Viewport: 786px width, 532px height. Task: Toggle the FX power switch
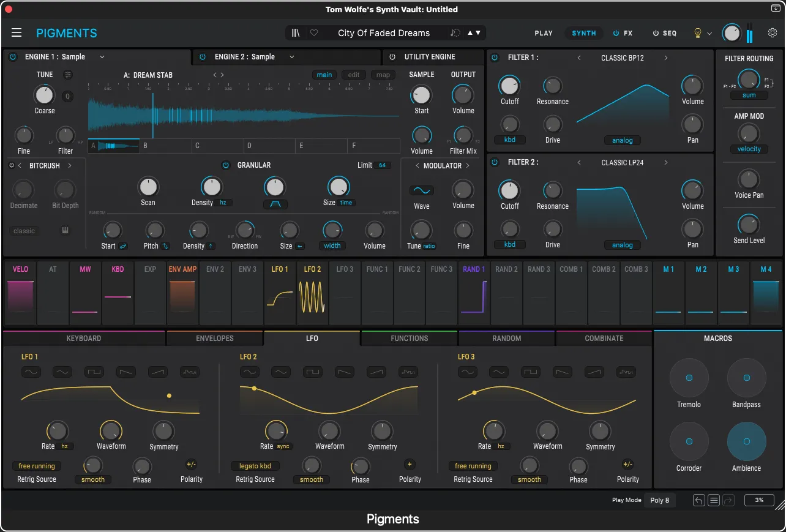[616, 33]
